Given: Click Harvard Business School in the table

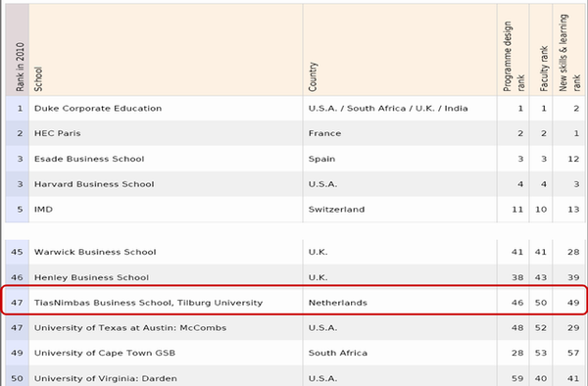Looking at the screenshot, I should (x=94, y=184).
